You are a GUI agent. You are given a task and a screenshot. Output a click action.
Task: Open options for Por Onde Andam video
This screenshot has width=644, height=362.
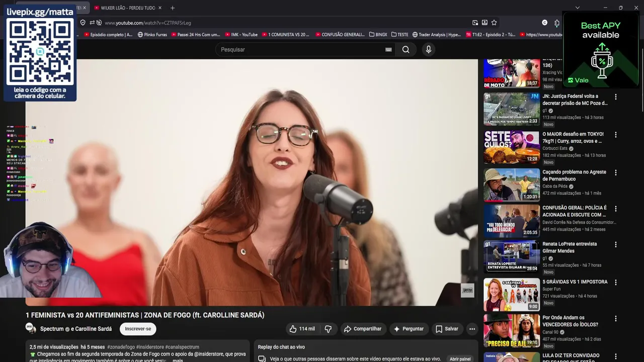615,318
